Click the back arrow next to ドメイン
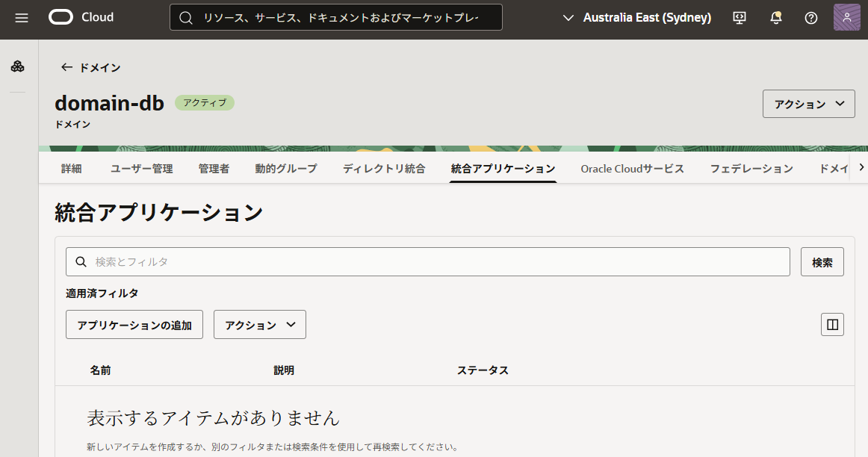 [66, 67]
